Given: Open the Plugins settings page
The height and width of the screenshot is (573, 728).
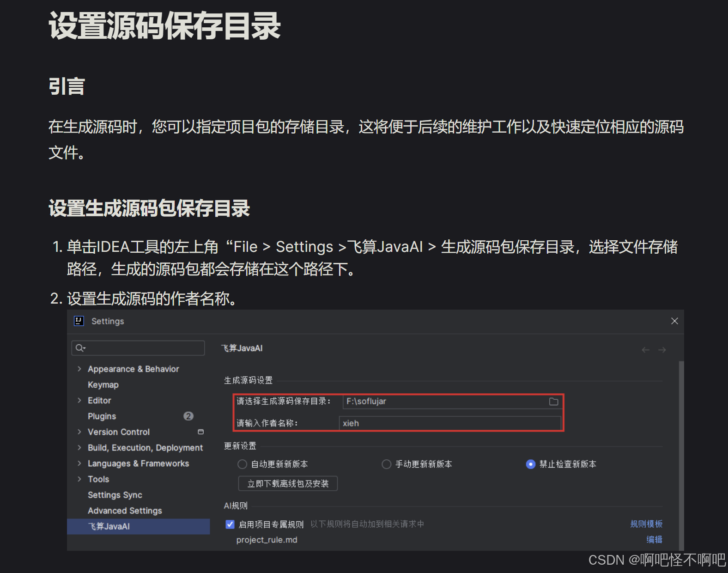Looking at the screenshot, I should [x=102, y=416].
